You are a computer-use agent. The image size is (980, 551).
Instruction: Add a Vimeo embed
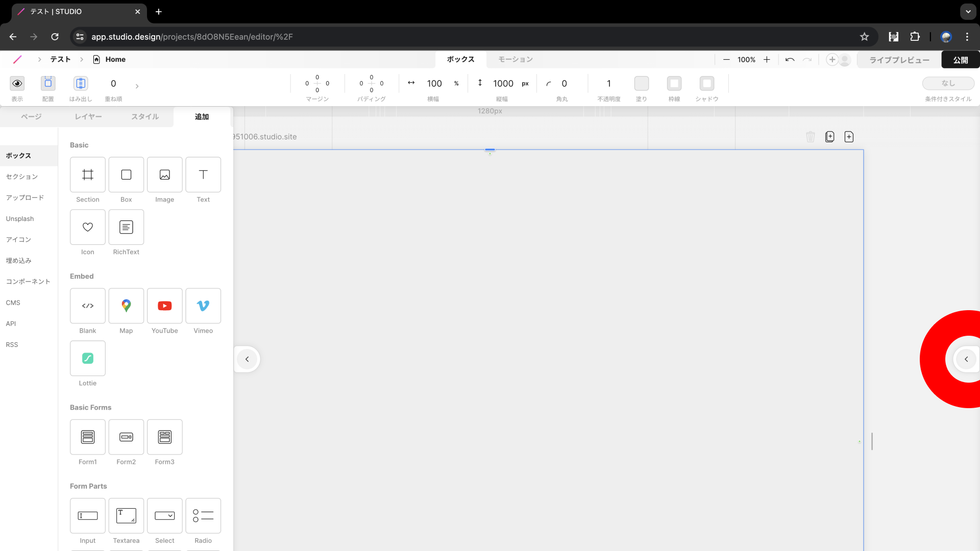(x=203, y=306)
